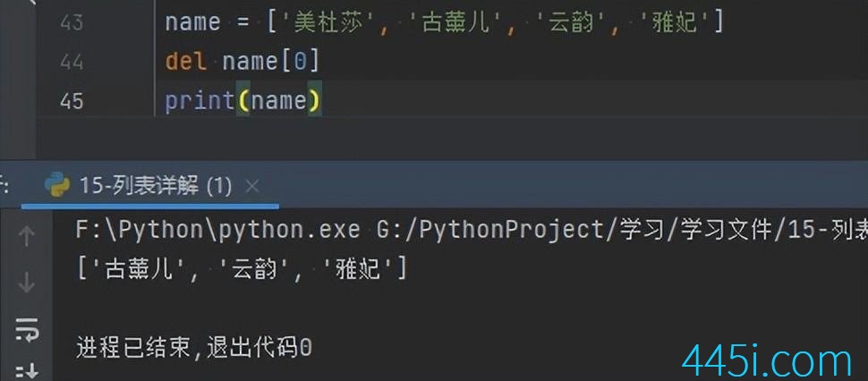
Task: Click the 445i.com watermark text
Action: coord(767,361)
